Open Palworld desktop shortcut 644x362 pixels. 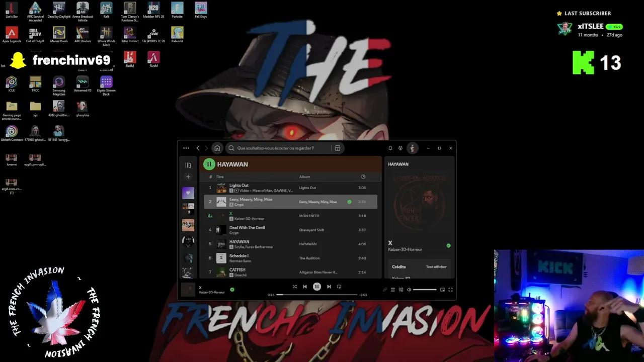(x=177, y=35)
